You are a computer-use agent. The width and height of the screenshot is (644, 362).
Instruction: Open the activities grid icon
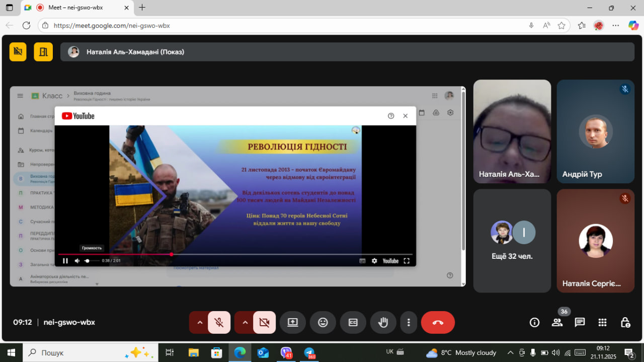coord(602,322)
